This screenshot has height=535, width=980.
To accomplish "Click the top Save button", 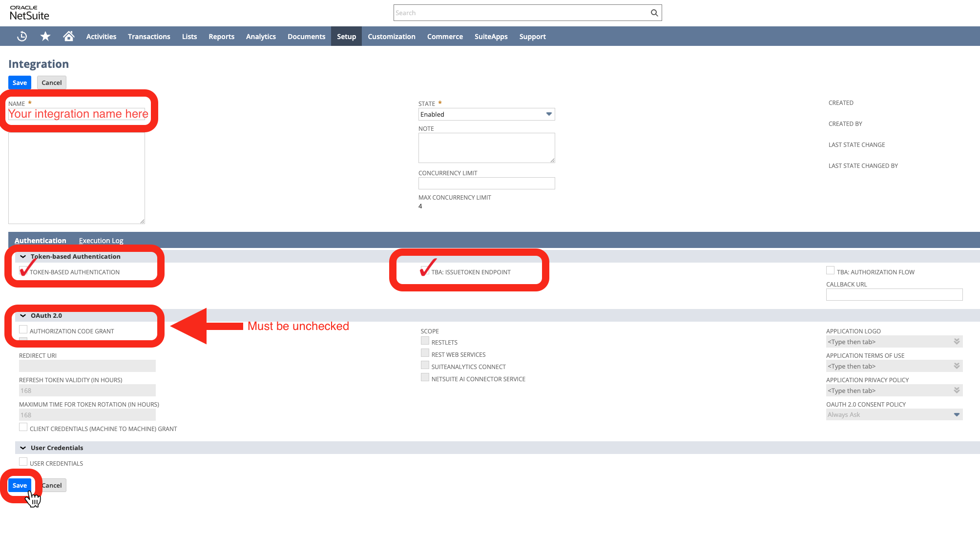I will (20, 82).
